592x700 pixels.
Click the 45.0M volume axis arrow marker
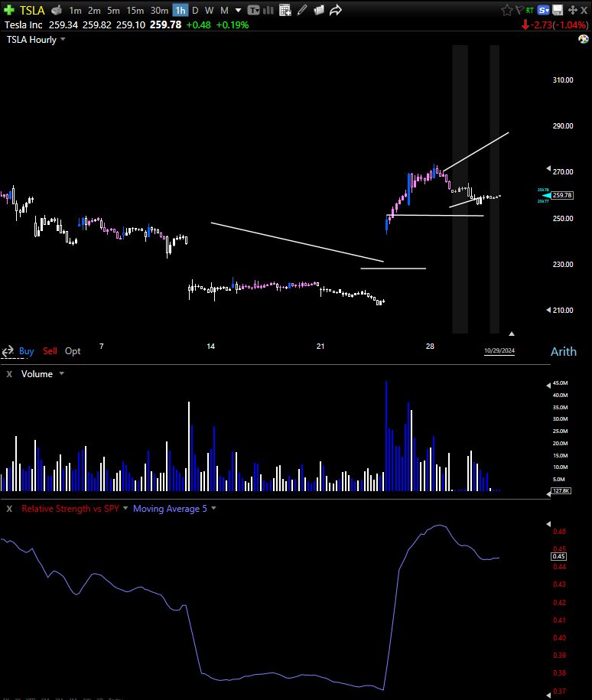point(548,386)
